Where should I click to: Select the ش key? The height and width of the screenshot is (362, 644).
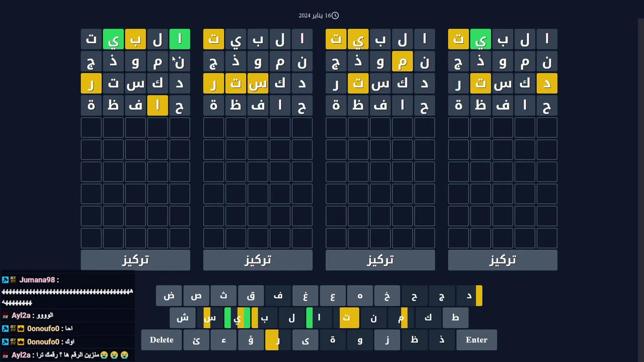coord(183,318)
